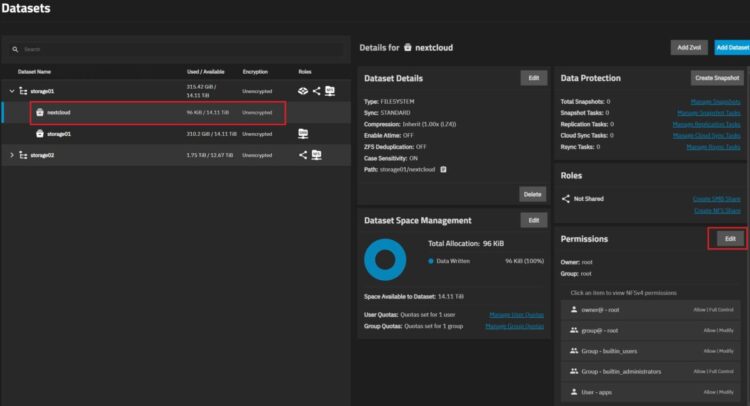Click the nextcloud dataset icon in tree
750x406 pixels.
pos(38,112)
